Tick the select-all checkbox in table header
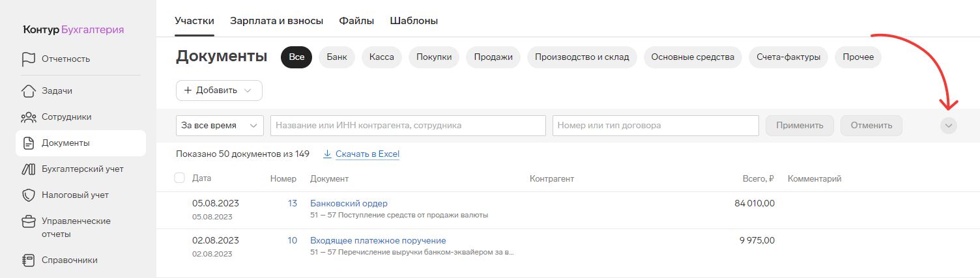The height and width of the screenshot is (278, 980). (x=180, y=178)
